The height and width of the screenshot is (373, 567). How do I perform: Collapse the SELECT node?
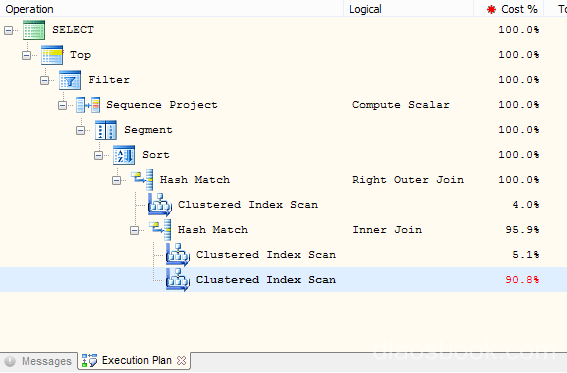(8, 30)
